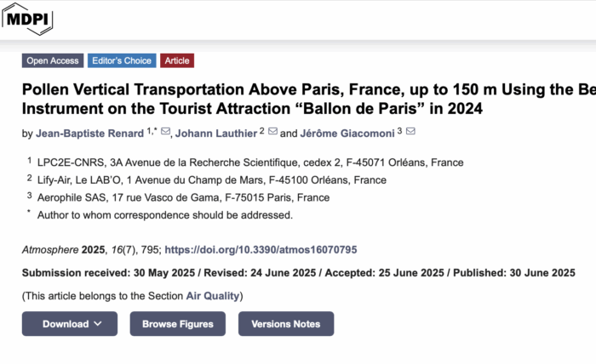Click the Download chevron arrow
The height and width of the screenshot is (364, 596).
pos(99,324)
